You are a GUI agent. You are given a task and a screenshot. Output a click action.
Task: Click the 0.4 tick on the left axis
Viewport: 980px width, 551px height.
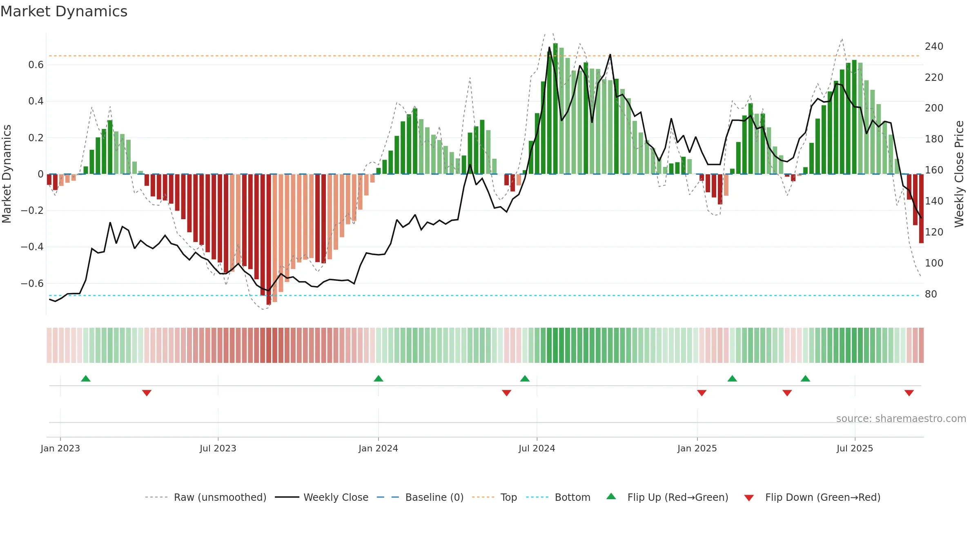(x=36, y=101)
